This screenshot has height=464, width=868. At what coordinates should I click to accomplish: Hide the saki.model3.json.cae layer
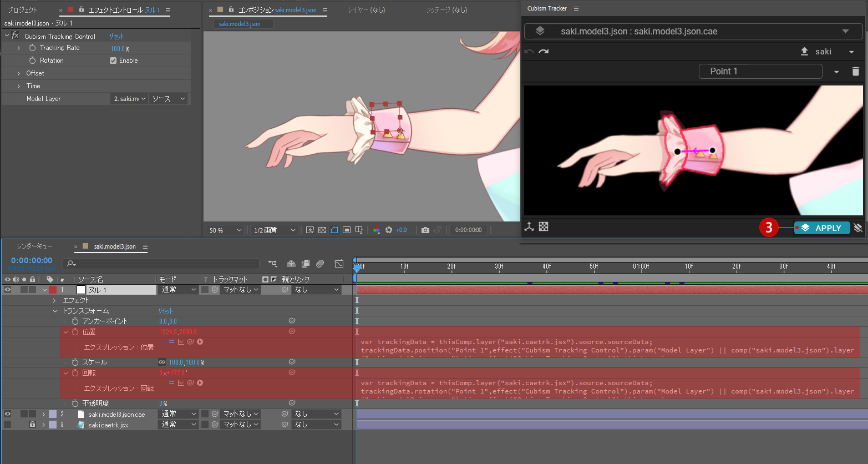coord(7,413)
